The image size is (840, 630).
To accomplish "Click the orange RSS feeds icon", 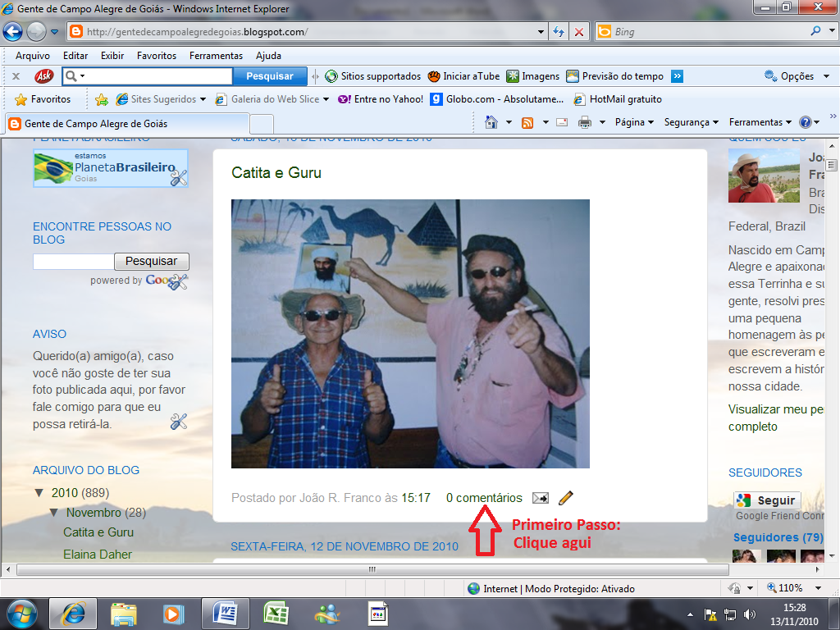I will (527, 123).
